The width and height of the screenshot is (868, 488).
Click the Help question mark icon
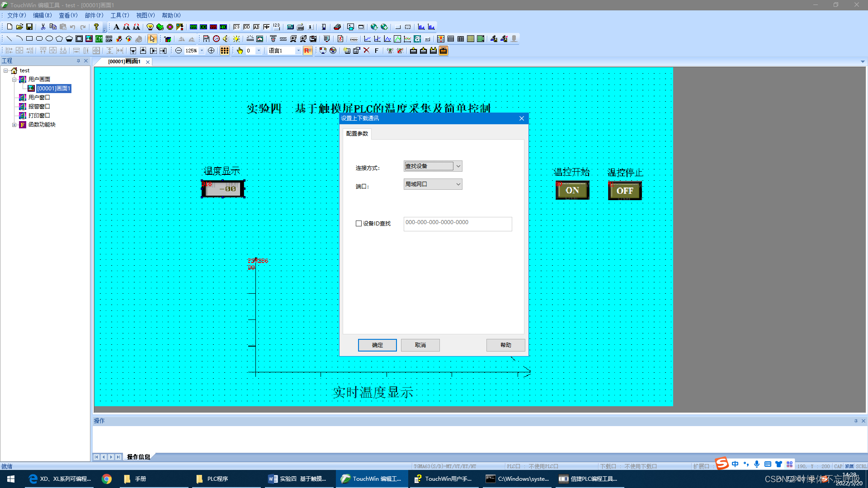click(96, 27)
